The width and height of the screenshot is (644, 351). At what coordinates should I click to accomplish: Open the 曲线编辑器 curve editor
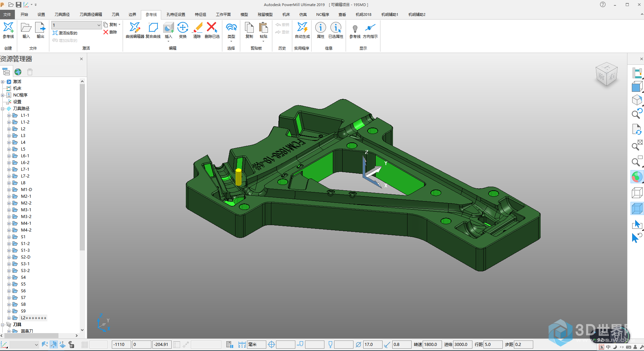(135, 28)
